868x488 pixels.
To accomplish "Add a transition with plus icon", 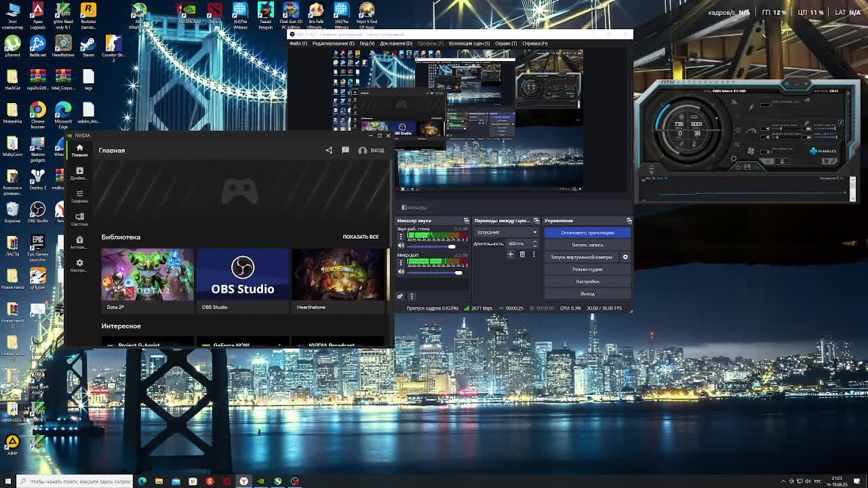I will (x=511, y=254).
